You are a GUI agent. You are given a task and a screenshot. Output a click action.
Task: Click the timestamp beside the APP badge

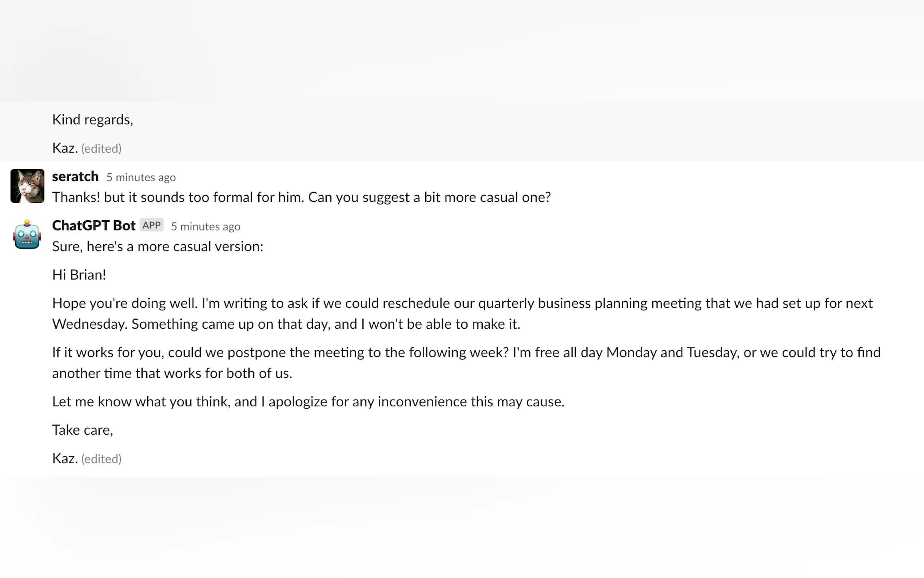click(206, 227)
